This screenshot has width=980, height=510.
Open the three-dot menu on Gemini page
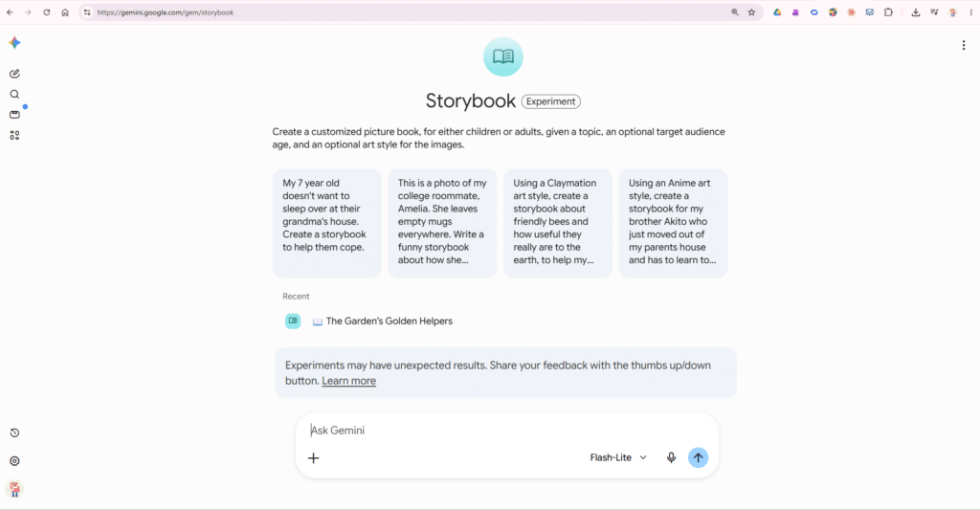(964, 45)
